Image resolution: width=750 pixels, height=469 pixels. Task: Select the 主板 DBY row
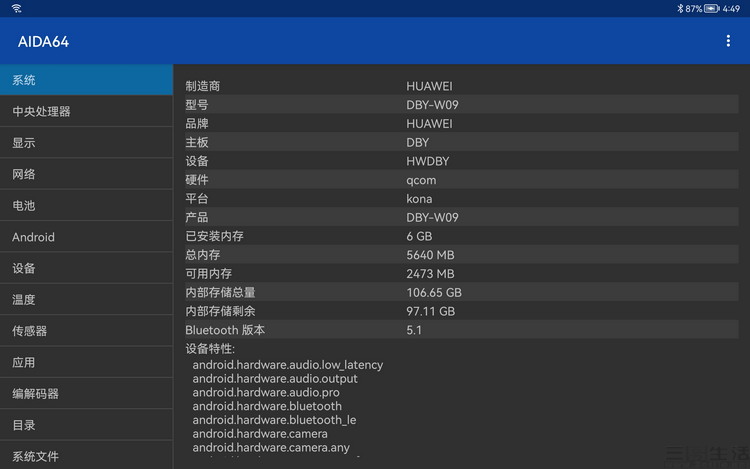tap(462, 142)
